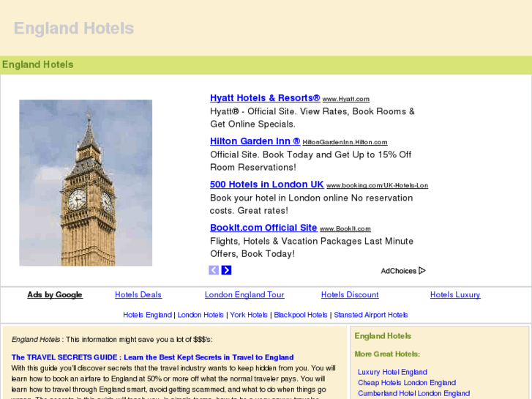Go to the Hotels England page link
Screen dimensions: 532x399
[147, 315]
